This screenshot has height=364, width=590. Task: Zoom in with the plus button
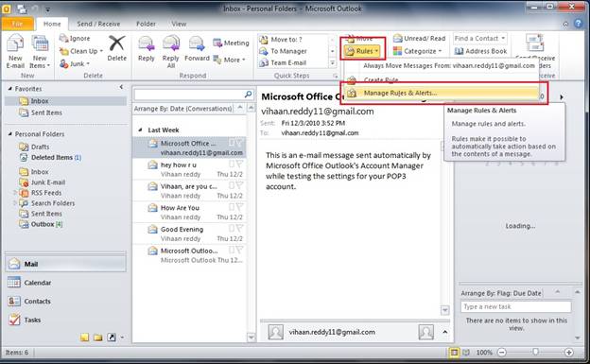pyautogui.click(x=569, y=353)
